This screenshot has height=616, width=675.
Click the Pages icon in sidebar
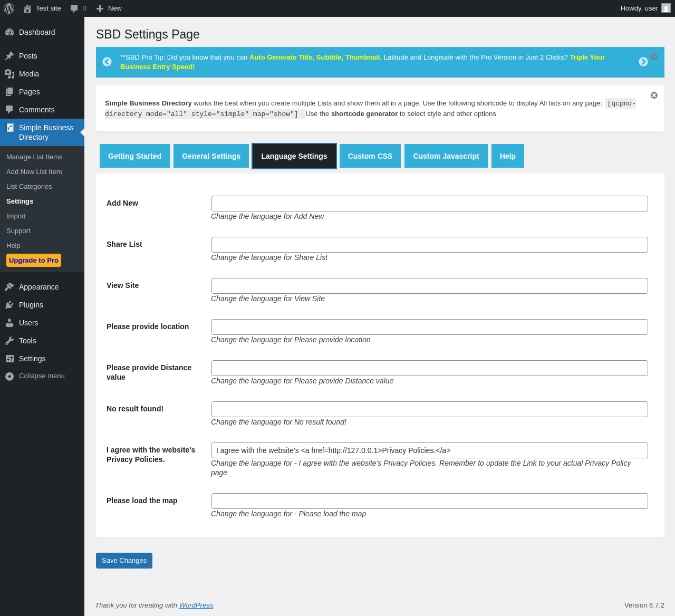click(x=9, y=92)
